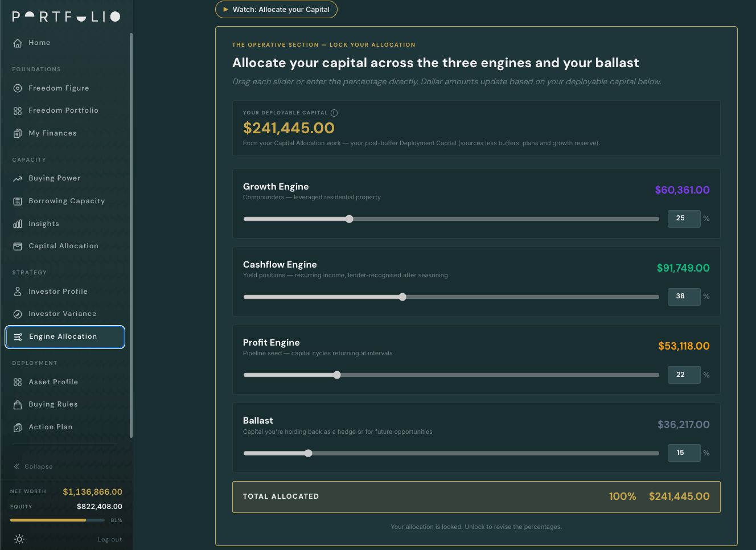Click the Freedom Portfolio grid icon
The width and height of the screenshot is (756, 550).
[18, 111]
